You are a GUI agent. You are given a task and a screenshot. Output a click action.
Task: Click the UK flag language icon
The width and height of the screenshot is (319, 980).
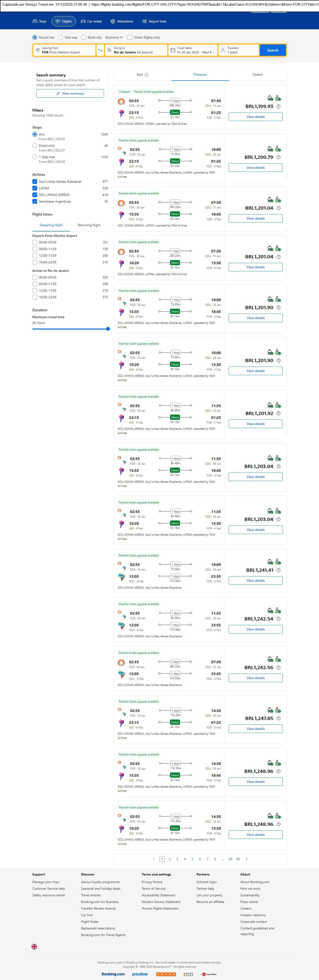(x=34, y=946)
